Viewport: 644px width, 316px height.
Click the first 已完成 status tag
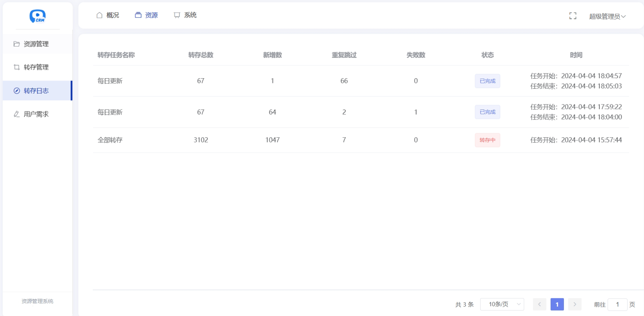(487, 81)
